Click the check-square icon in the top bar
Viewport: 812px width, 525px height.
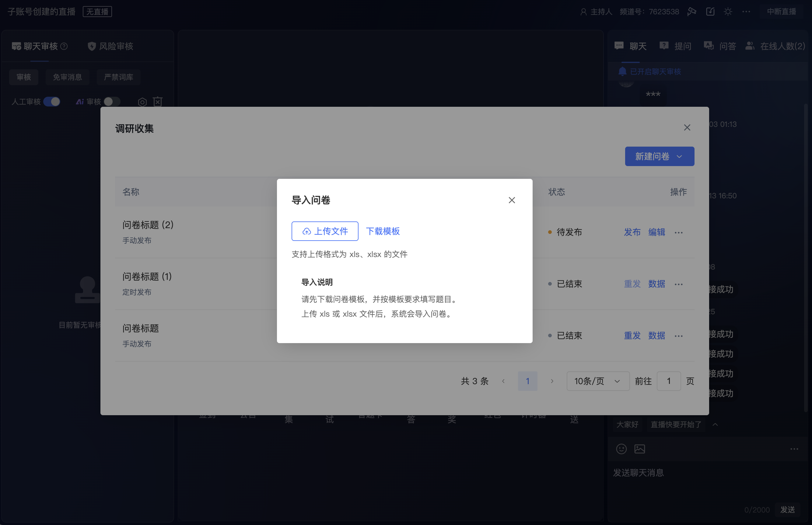click(710, 12)
